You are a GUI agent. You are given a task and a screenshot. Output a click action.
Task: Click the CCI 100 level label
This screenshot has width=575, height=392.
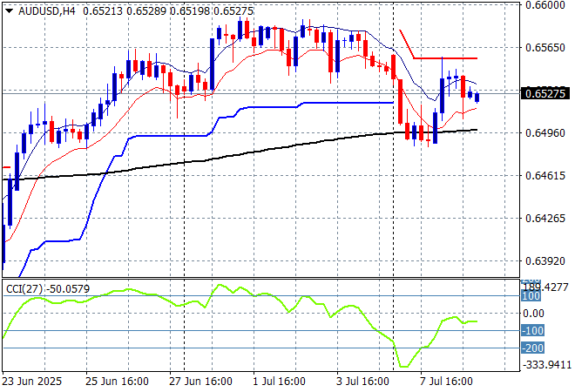click(x=531, y=296)
